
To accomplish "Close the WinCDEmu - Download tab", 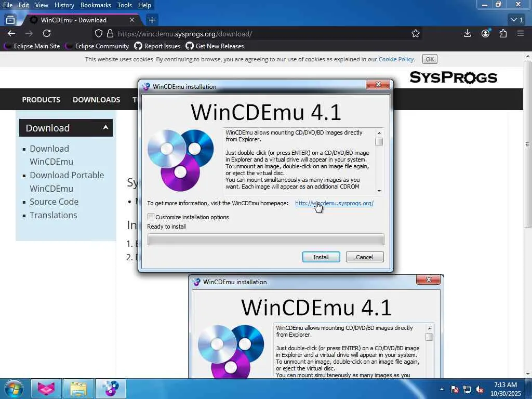I will coord(132,20).
